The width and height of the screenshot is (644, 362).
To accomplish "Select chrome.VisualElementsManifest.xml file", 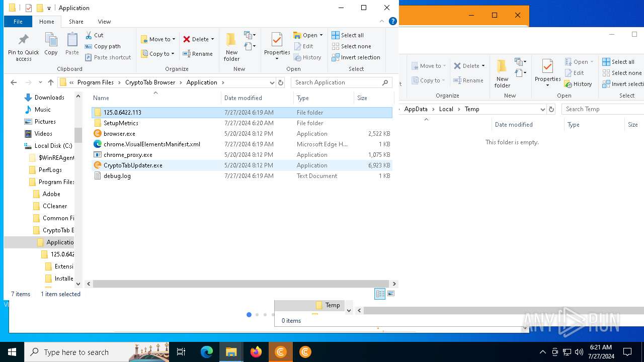I will pos(242,144).
